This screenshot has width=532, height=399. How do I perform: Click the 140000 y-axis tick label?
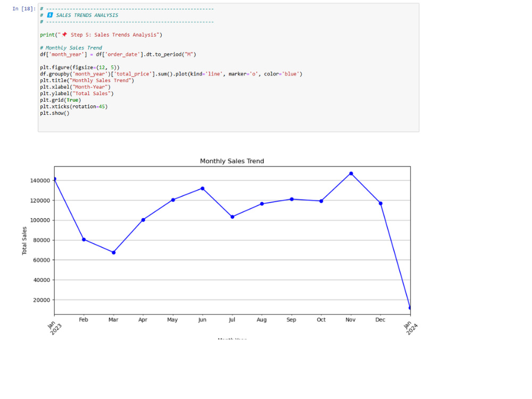coord(40,180)
